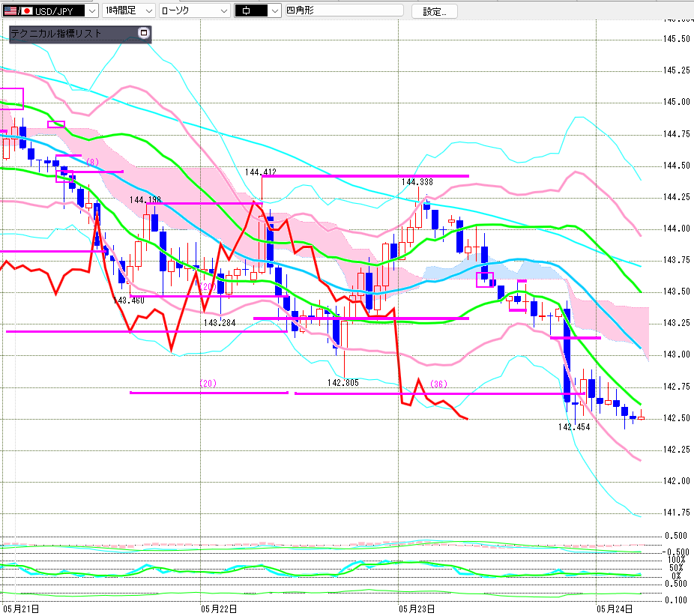Click the 05月22日 date label
This screenshot has height=616, width=694.
(219, 609)
